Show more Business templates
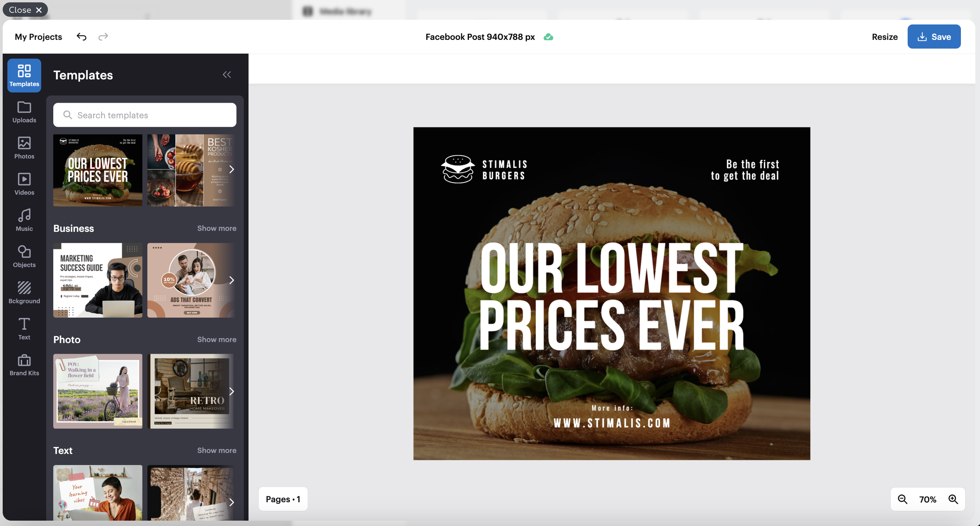Screen dimensions: 980x526 pyautogui.click(x=216, y=228)
